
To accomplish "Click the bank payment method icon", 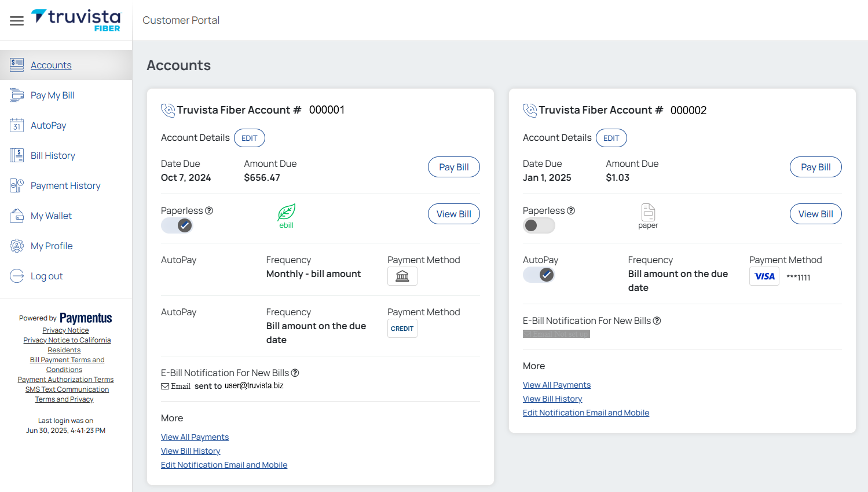I will click(402, 276).
